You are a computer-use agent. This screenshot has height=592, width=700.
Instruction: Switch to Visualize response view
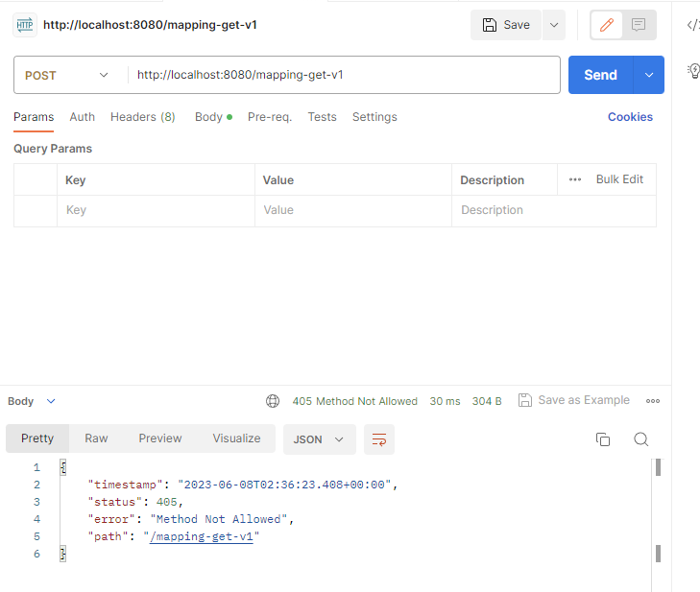[x=236, y=438]
